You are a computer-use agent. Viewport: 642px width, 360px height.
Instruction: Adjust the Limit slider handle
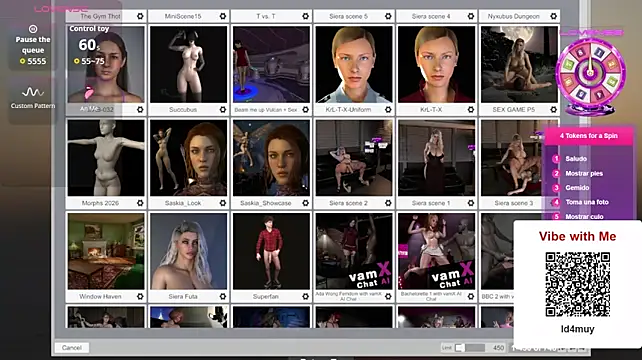click(459, 348)
